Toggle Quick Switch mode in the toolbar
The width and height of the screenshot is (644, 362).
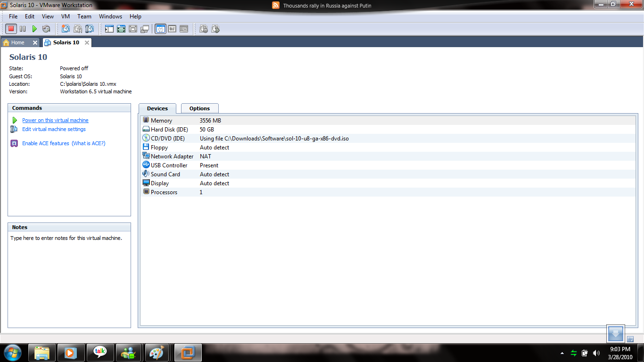[x=133, y=29]
